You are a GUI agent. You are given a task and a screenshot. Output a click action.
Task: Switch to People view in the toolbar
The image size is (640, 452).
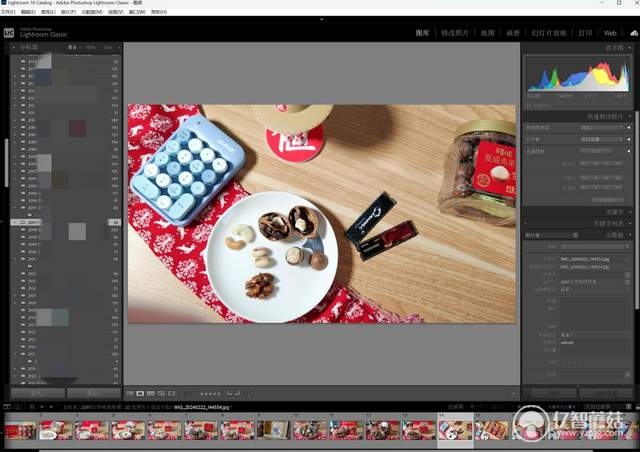[x=171, y=394]
